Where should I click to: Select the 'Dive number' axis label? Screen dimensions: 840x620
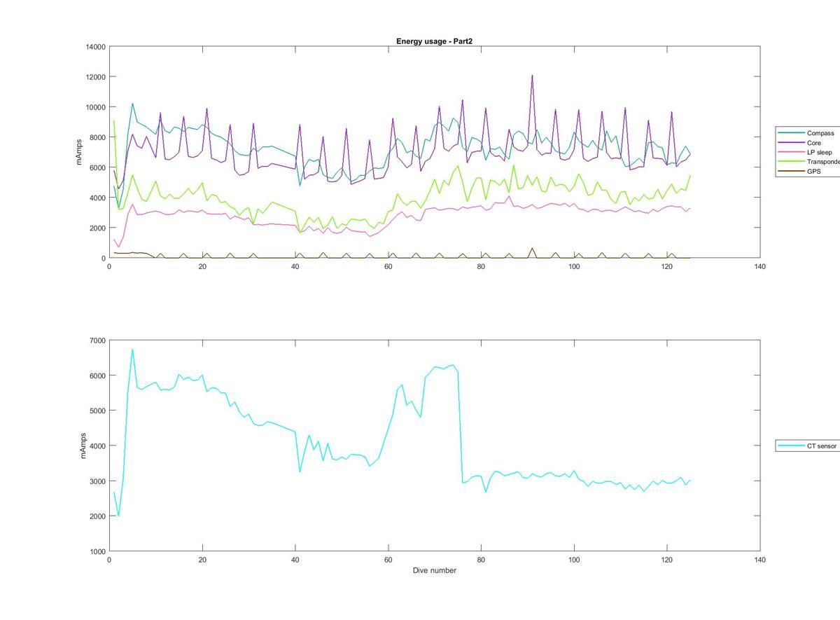coord(434,570)
